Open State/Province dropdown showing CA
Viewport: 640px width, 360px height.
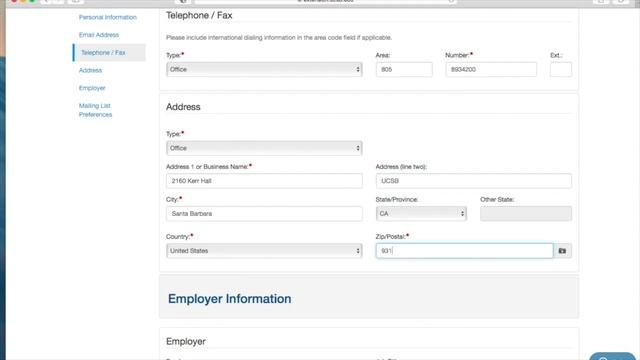pos(421,213)
